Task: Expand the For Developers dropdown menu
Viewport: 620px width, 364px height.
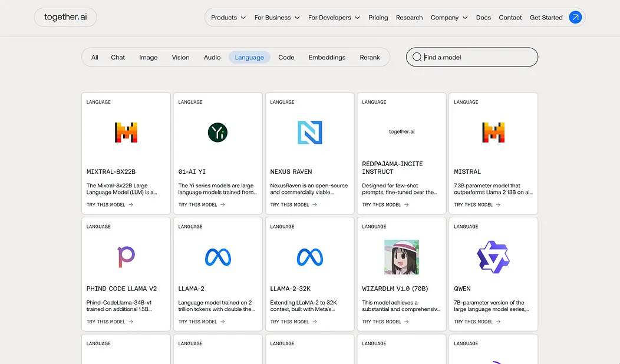Action: click(x=334, y=18)
